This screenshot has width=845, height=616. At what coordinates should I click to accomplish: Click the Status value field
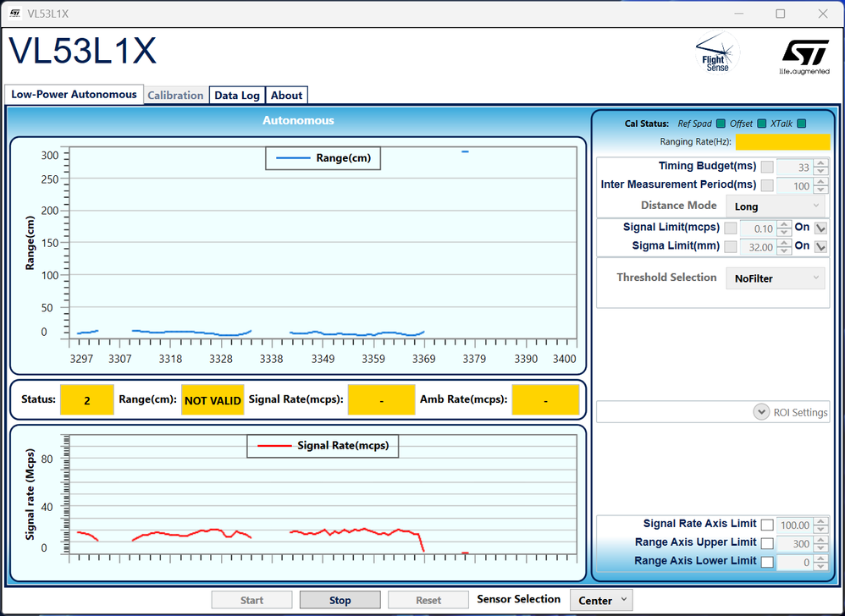coord(86,400)
